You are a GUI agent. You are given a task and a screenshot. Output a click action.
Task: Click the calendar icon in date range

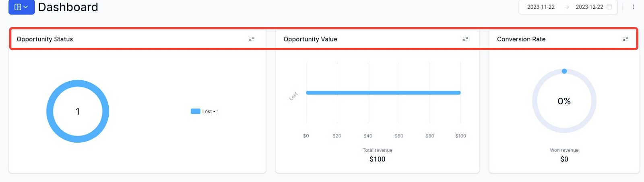point(609,7)
